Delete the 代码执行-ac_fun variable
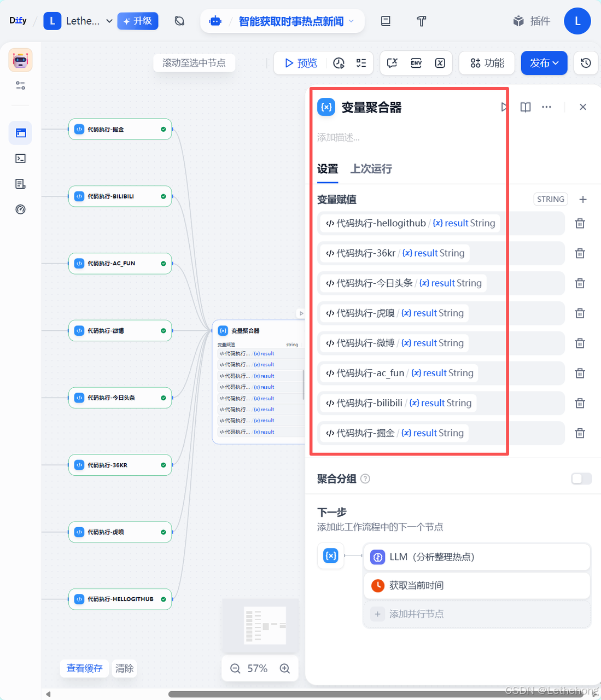 [580, 374]
